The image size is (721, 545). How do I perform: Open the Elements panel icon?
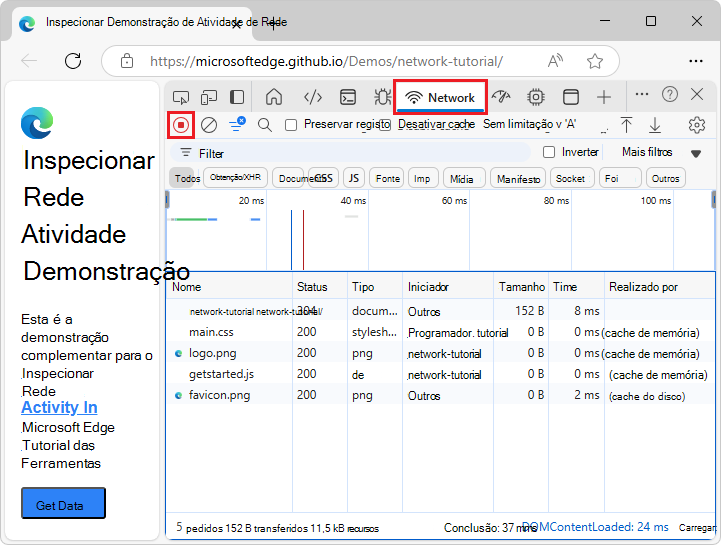coord(313,97)
